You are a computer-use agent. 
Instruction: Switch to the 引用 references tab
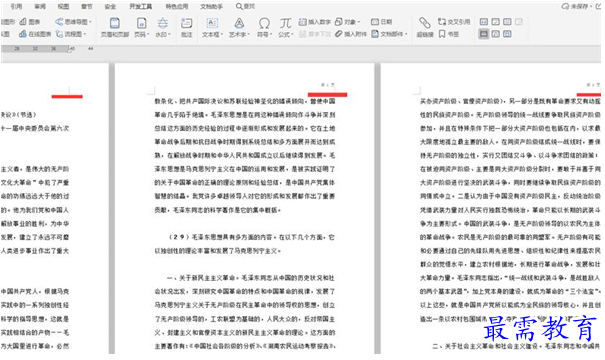[16, 6]
